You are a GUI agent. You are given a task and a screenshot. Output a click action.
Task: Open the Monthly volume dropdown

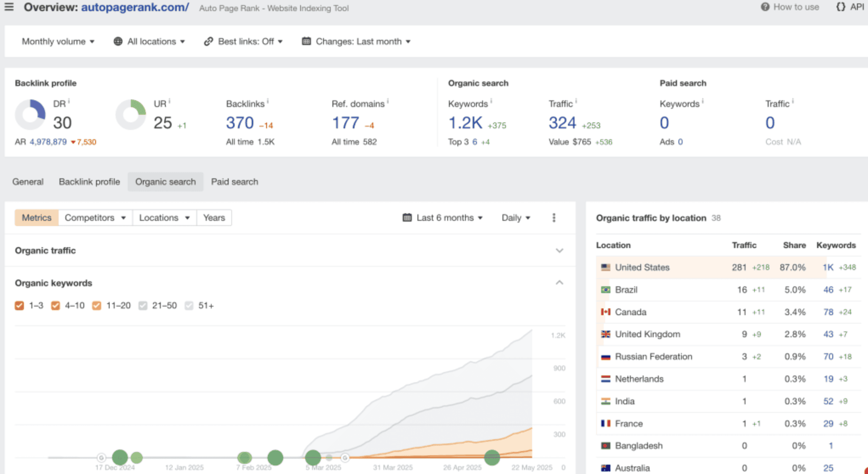[x=58, y=42]
